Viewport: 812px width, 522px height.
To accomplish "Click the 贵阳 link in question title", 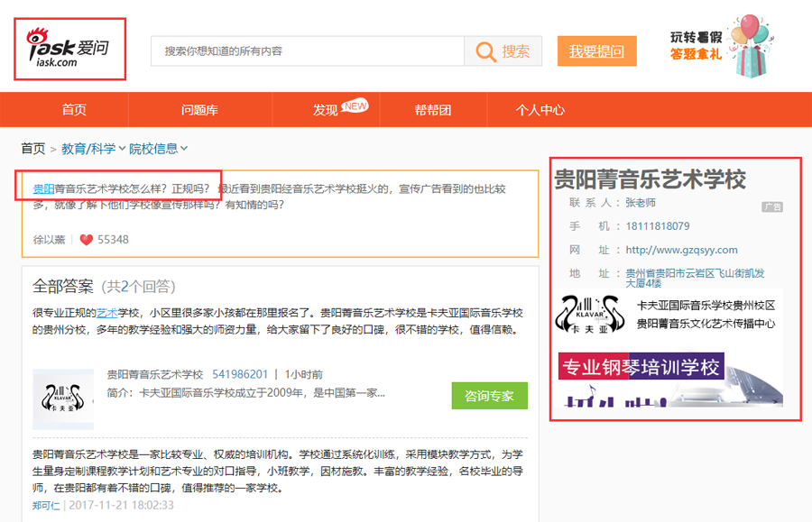I will coord(43,188).
